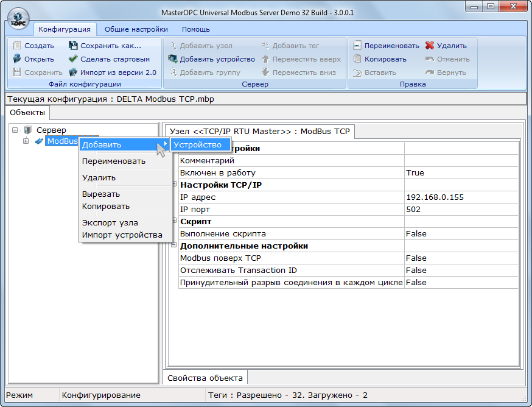This screenshot has height=407, width=532.
Task: Open the Общие настройки ribbon tab
Action: (136, 29)
